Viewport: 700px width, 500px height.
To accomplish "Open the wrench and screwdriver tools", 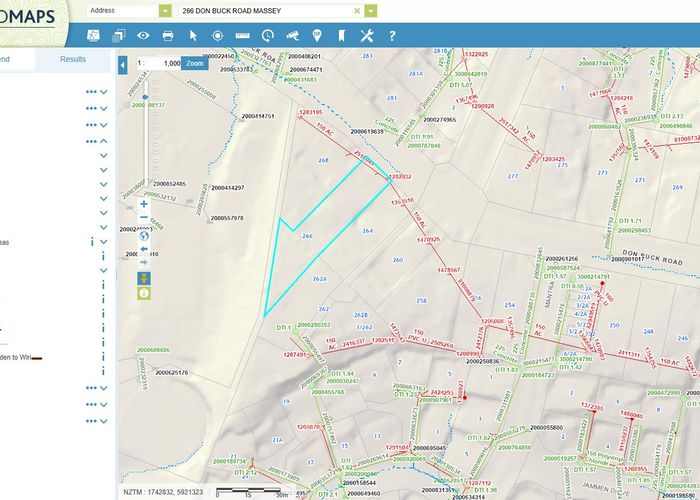I will 367,36.
